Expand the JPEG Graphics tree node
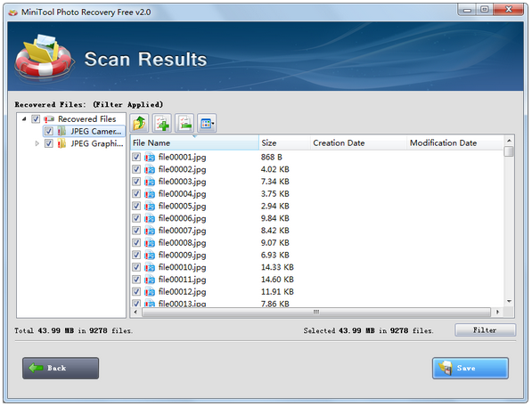 coord(37,143)
